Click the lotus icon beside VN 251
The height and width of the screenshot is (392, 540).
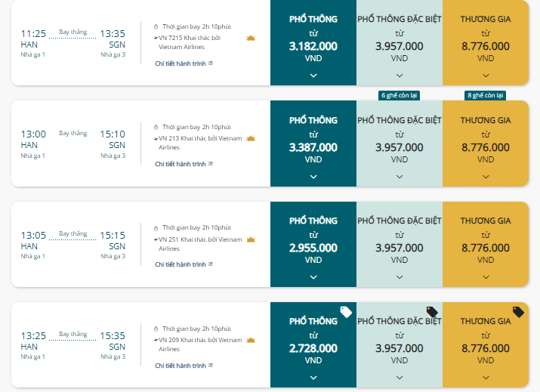(x=251, y=239)
